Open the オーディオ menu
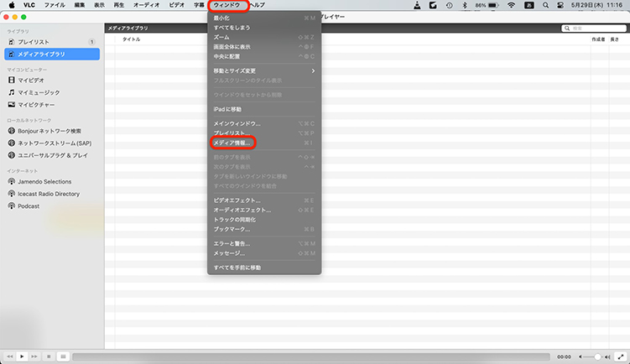This screenshot has width=630, height=364. [146, 5]
